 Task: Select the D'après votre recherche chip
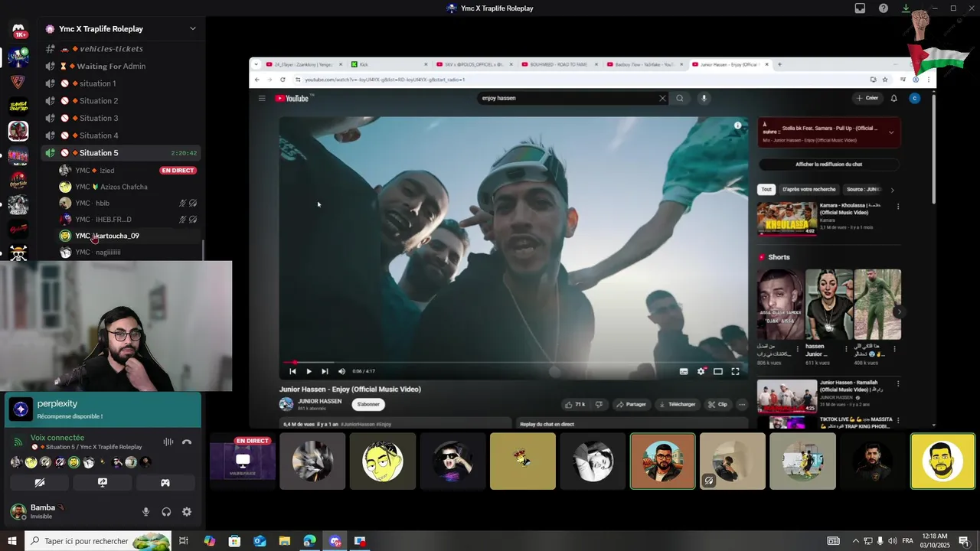click(808, 189)
